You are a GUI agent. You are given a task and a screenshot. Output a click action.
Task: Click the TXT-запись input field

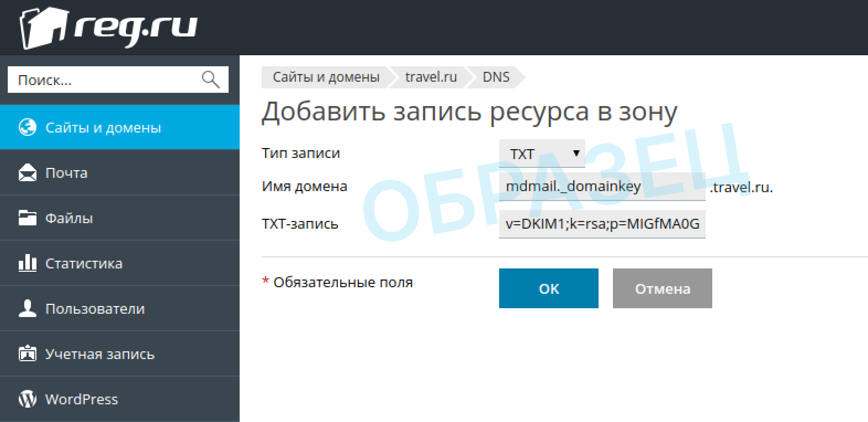[602, 224]
